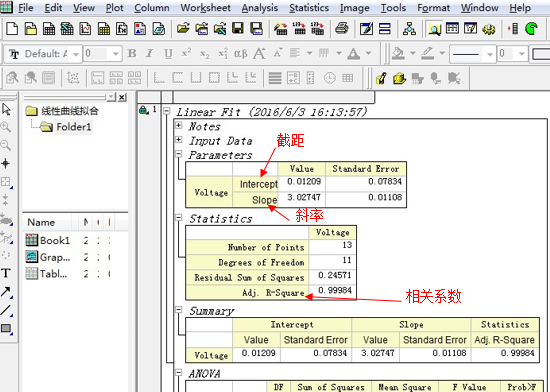550x392 pixels.
Task: Create a new project from toolbar
Action: [x=12, y=29]
